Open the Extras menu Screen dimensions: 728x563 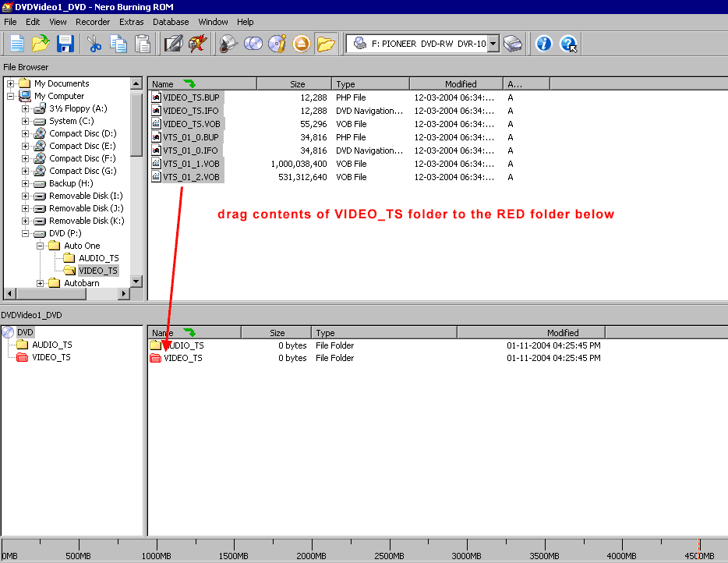tap(132, 22)
